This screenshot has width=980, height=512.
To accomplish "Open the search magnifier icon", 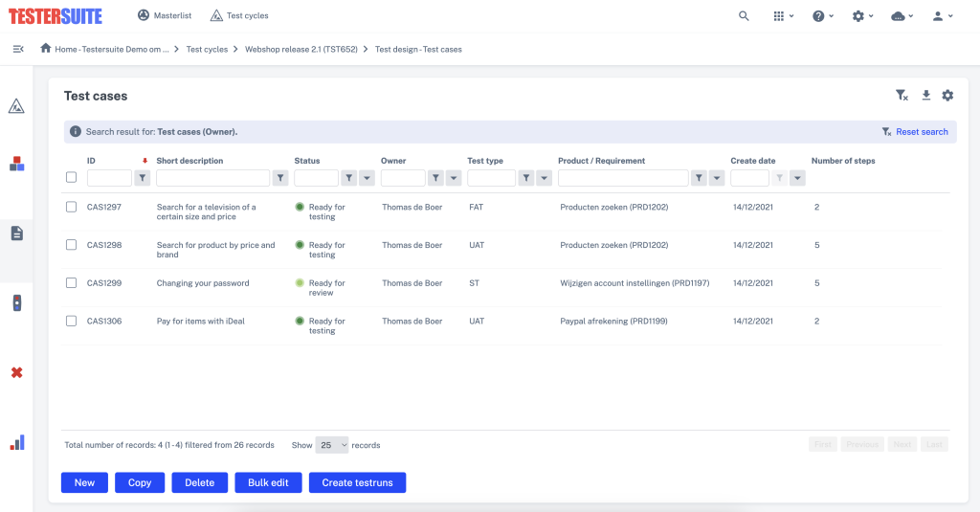I will click(x=743, y=16).
